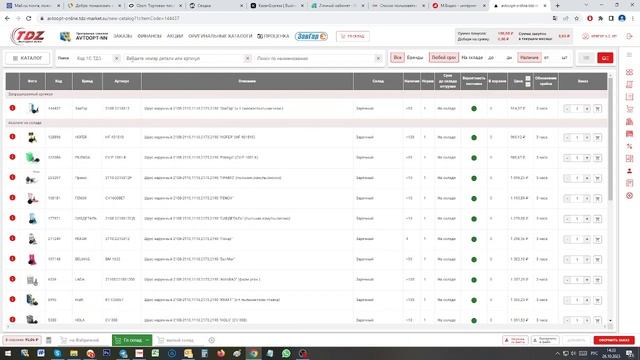
Task: Click red info icon in PILENGA row
Action: [x=13, y=157]
